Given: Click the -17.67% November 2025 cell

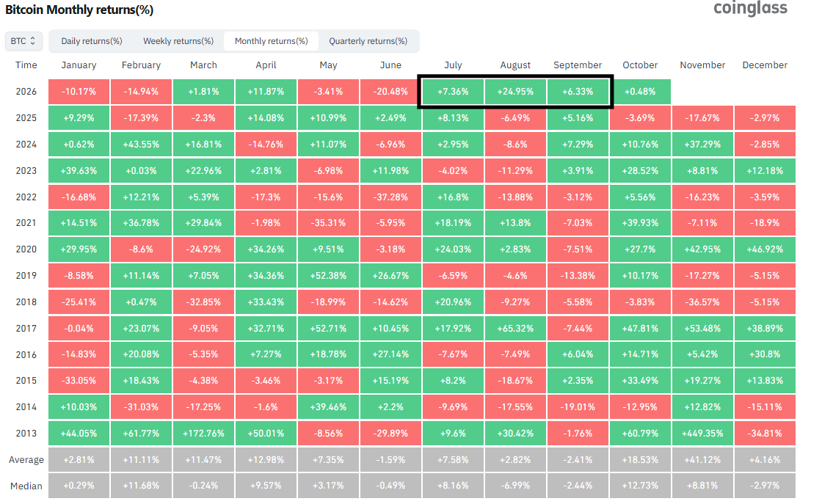Looking at the screenshot, I should coord(702,118).
